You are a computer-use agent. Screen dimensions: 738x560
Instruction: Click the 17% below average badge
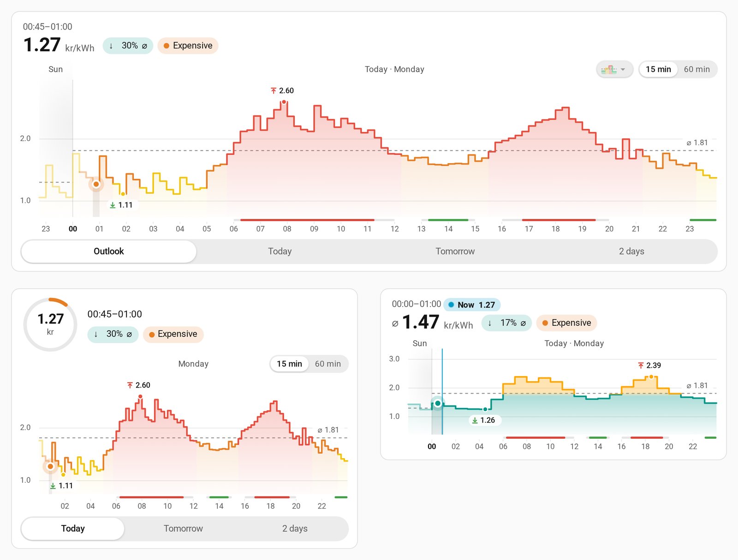coord(506,323)
